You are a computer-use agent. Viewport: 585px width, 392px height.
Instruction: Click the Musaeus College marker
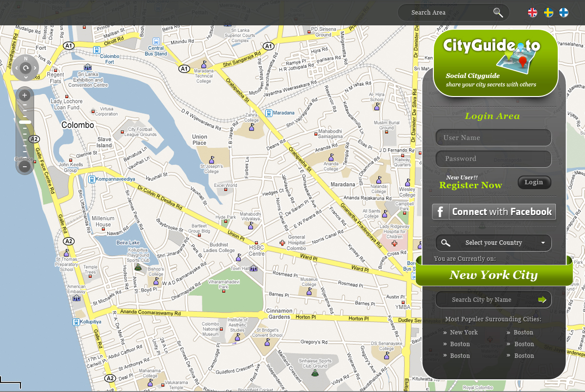tap(309, 291)
